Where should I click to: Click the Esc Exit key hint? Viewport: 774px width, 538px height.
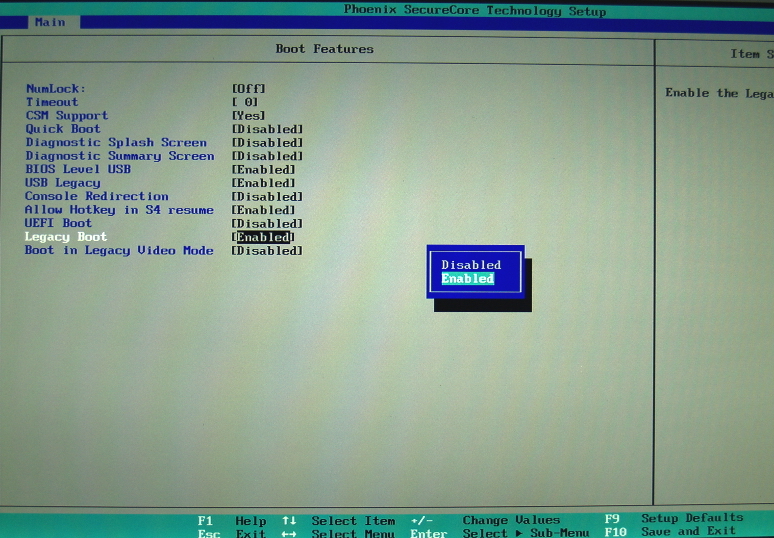(x=230, y=533)
